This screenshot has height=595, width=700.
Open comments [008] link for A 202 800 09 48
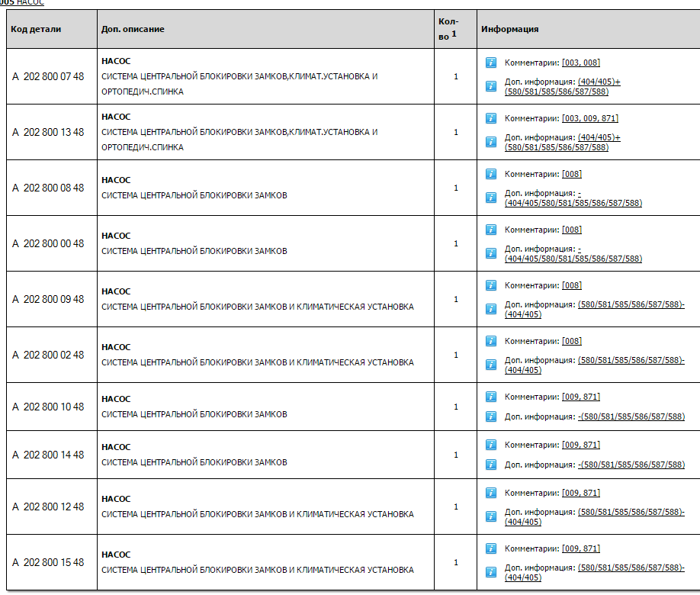[x=571, y=285]
